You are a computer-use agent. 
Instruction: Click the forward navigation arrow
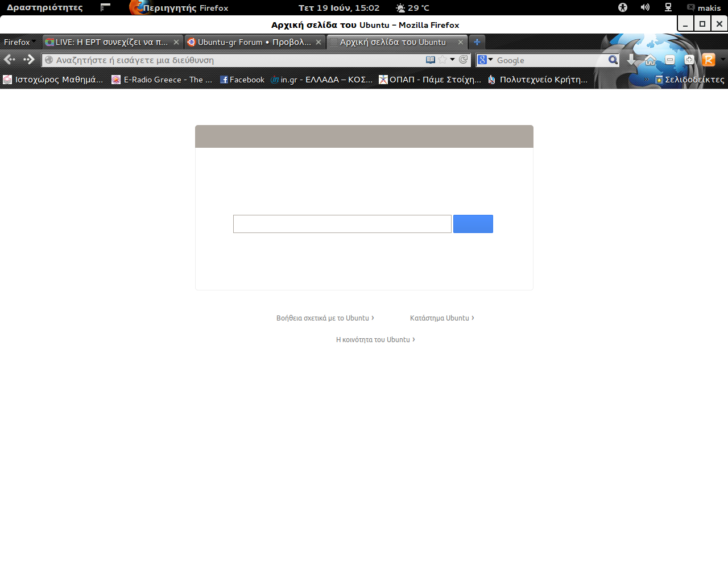coord(29,60)
